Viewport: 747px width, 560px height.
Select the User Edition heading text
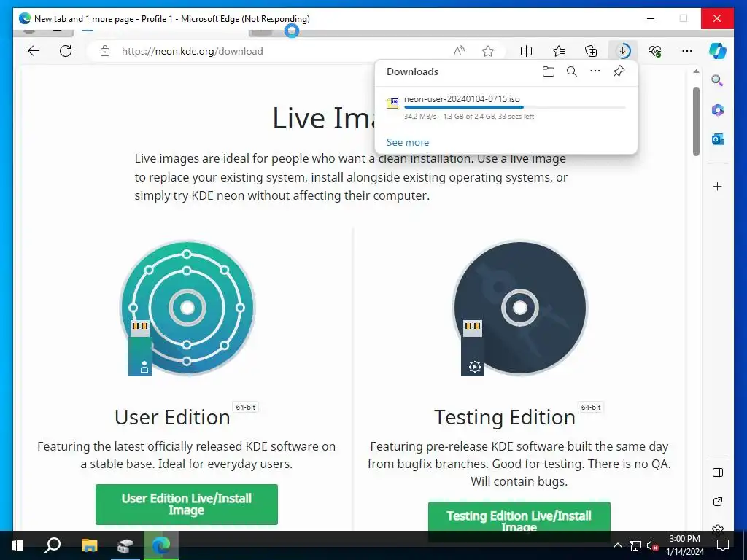click(x=172, y=417)
